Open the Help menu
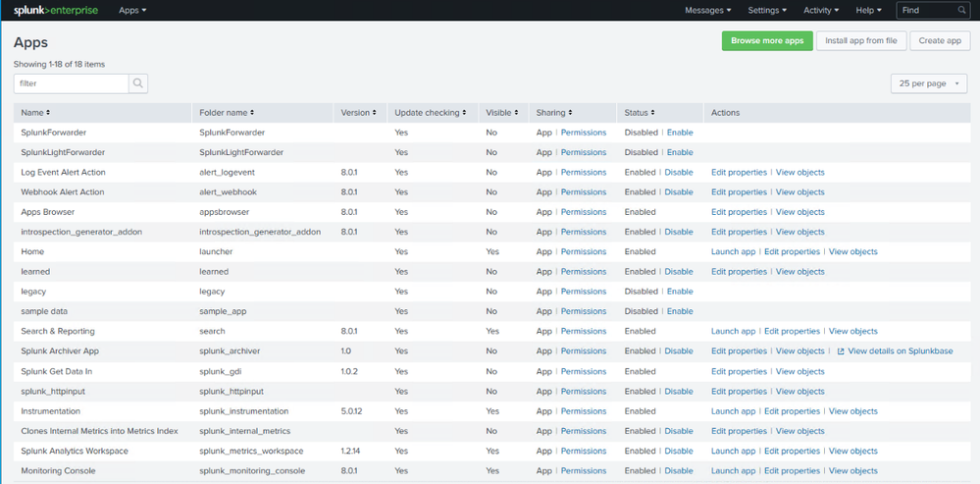This screenshot has width=980, height=484. tap(869, 10)
